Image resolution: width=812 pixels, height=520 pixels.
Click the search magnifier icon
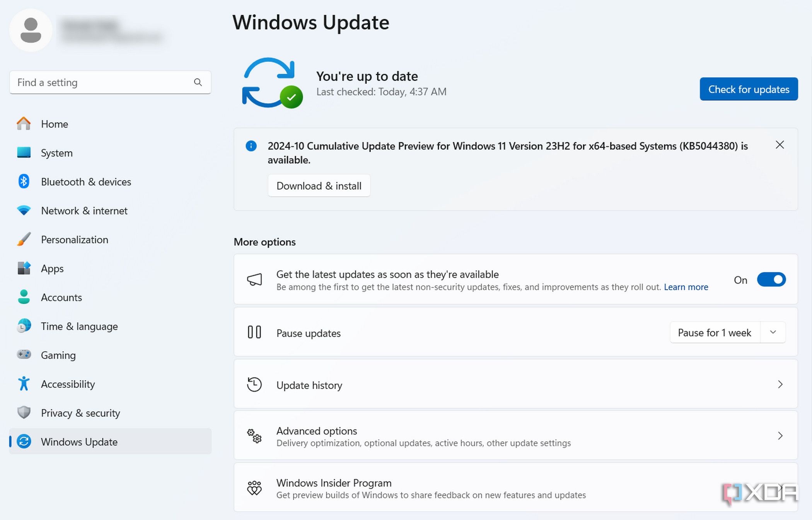(198, 82)
